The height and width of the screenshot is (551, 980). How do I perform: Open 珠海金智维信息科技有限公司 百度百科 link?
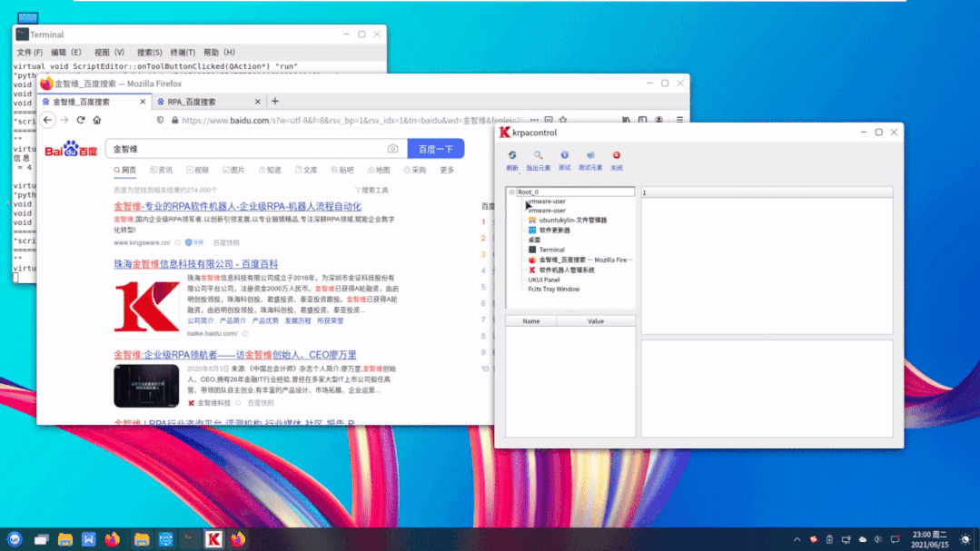(195, 264)
